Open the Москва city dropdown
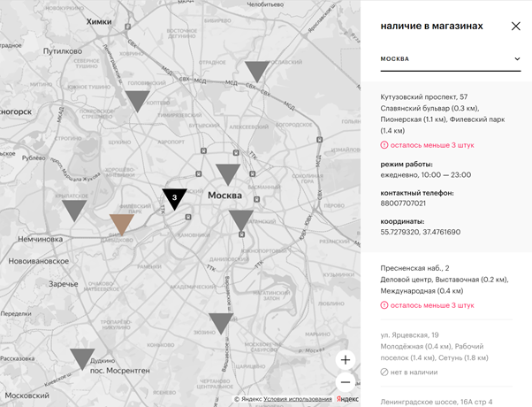The width and height of the screenshot is (532, 407). [x=450, y=59]
